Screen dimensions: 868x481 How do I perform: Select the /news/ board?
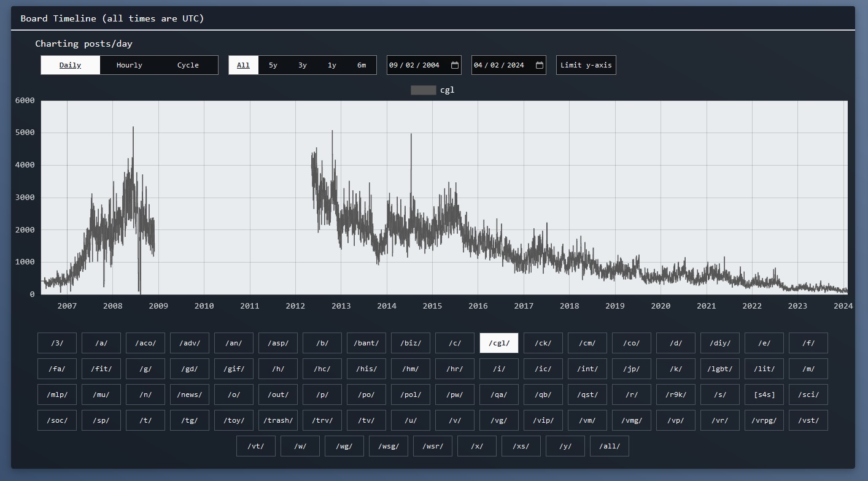[x=190, y=394]
